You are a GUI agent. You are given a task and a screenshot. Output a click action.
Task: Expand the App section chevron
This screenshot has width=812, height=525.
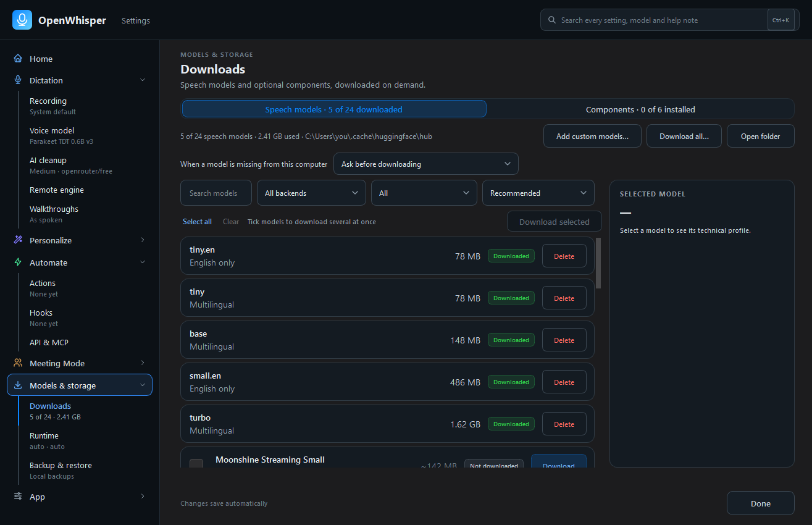point(143,497)
